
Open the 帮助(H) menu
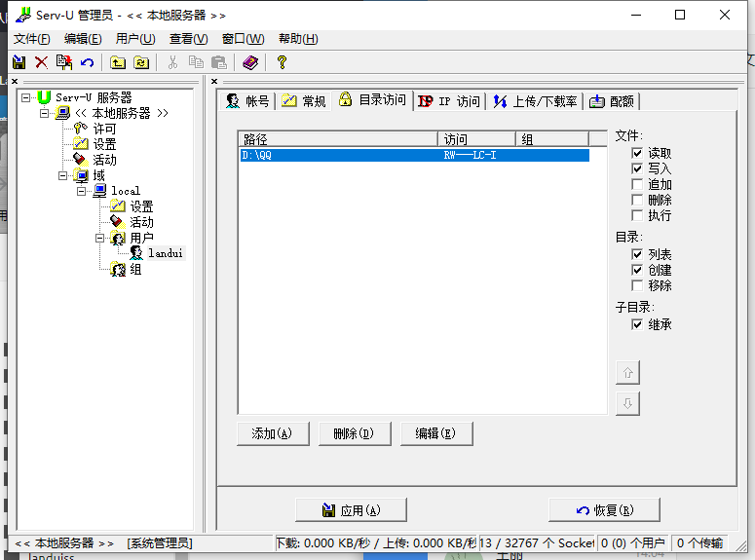coord(298,39)
